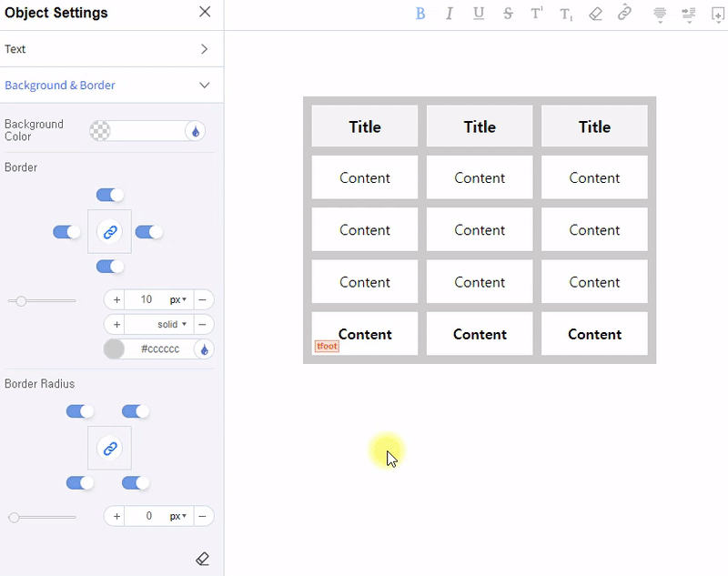Toggle the top border switch
728x576 pixels.
pyautogui.click(x=110, y=195)
